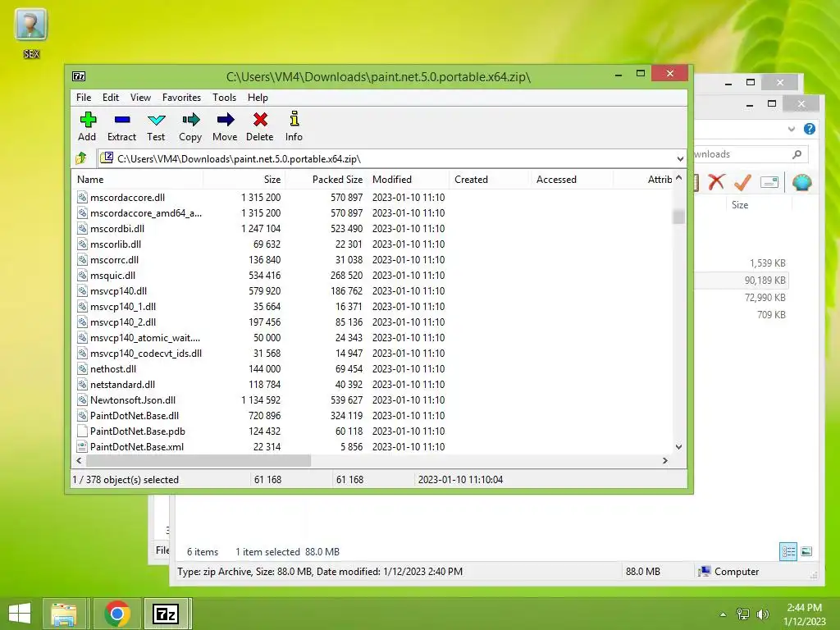Select mscorlib.dll row

click(x=372, y=244)
